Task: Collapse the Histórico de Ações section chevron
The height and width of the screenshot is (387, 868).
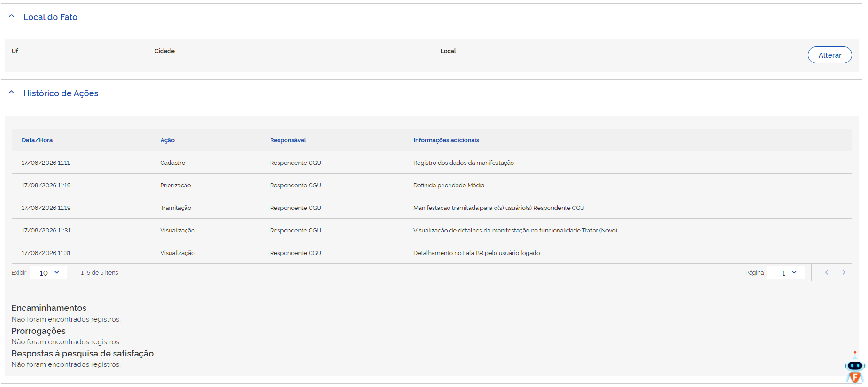Action: click(12, 93)
